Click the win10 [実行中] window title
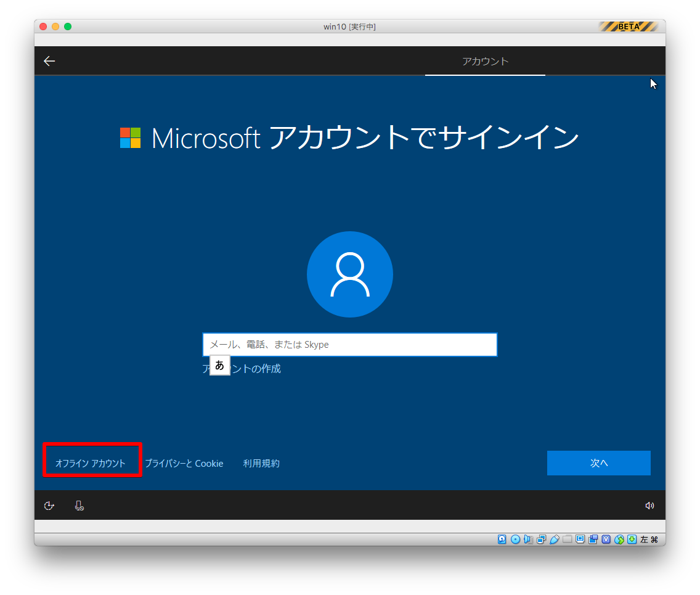The width and height of the screenshot is (700, 595). pyautogui.click(x=349, y=27)
